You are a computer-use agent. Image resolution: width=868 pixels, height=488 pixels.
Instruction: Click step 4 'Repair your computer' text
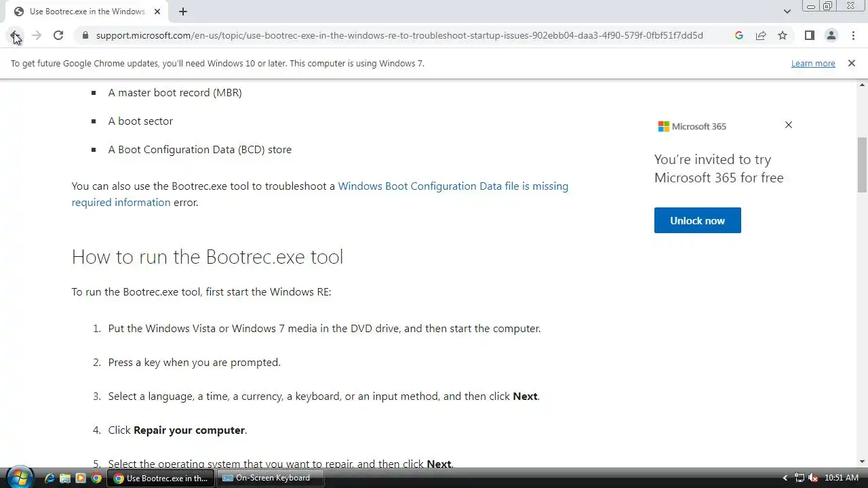(189, 430)
